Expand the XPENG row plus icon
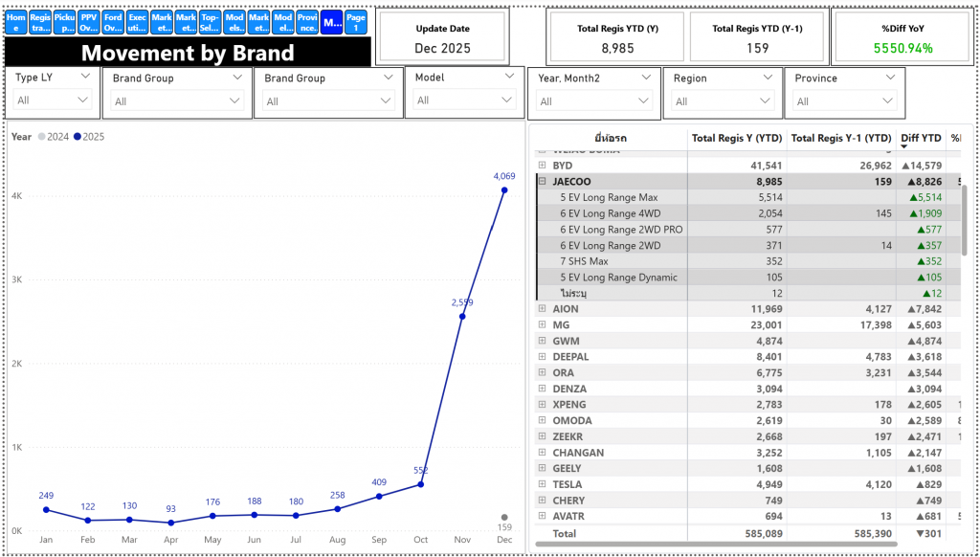Viewport: 980px width, 557px height. pyautogui.click(x=543, y=405)
